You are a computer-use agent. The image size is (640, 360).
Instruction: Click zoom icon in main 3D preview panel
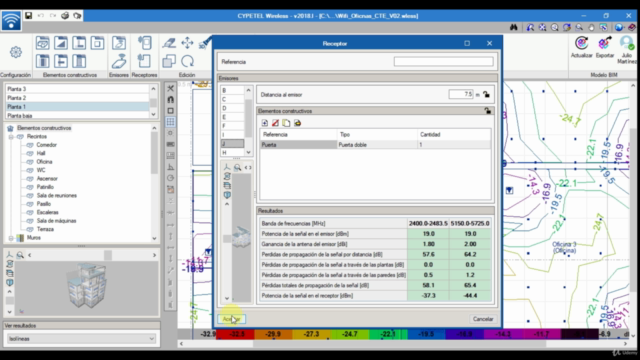[20, 255]
